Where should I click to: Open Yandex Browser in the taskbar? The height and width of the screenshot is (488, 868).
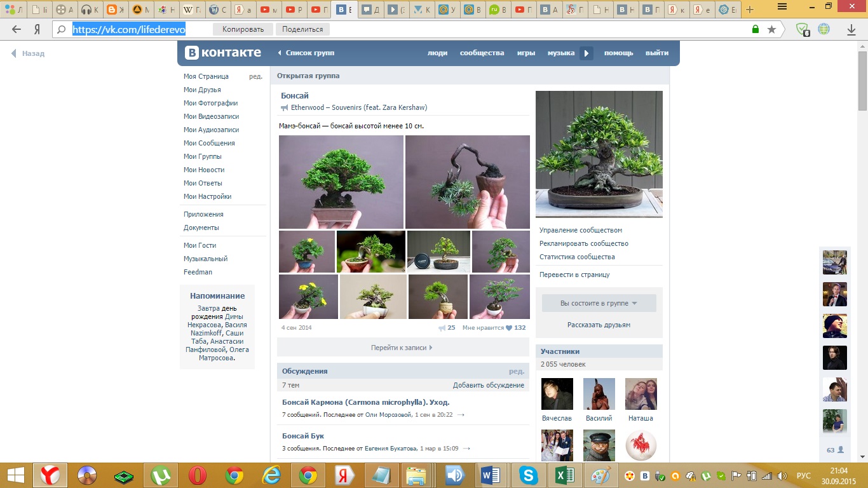pos(50,475)
